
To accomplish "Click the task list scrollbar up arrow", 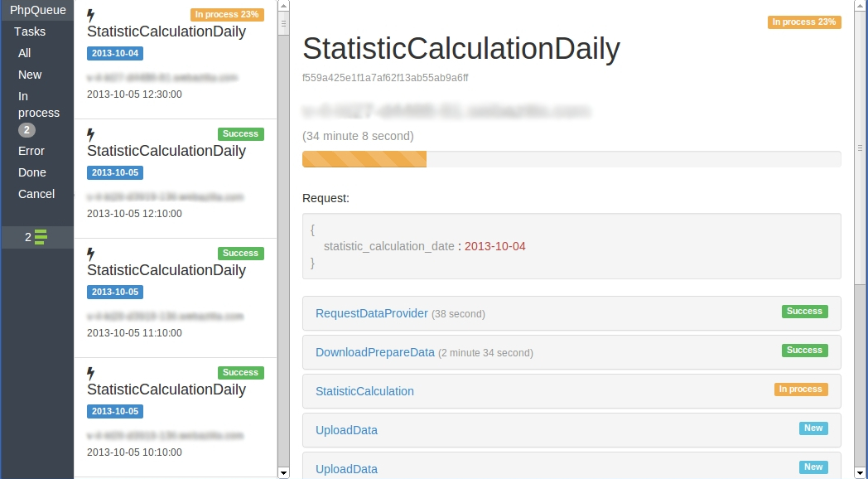I will 283,7.
